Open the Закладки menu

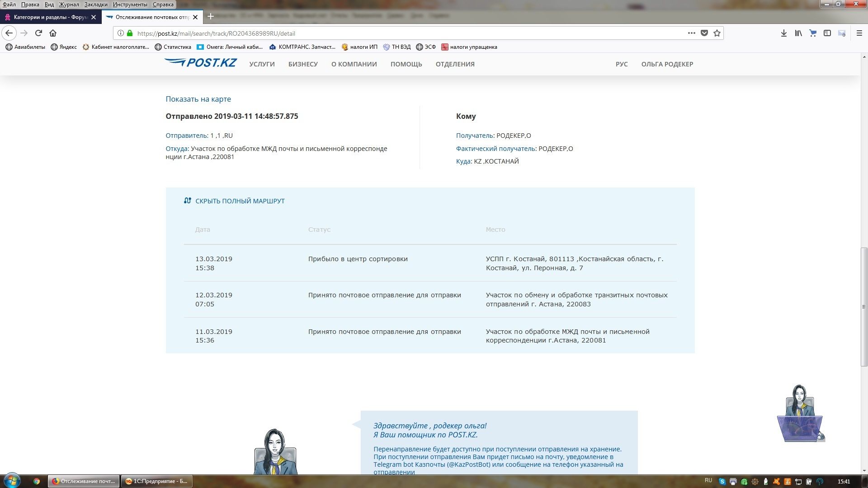pyautogui.click(x=96, y=4)
